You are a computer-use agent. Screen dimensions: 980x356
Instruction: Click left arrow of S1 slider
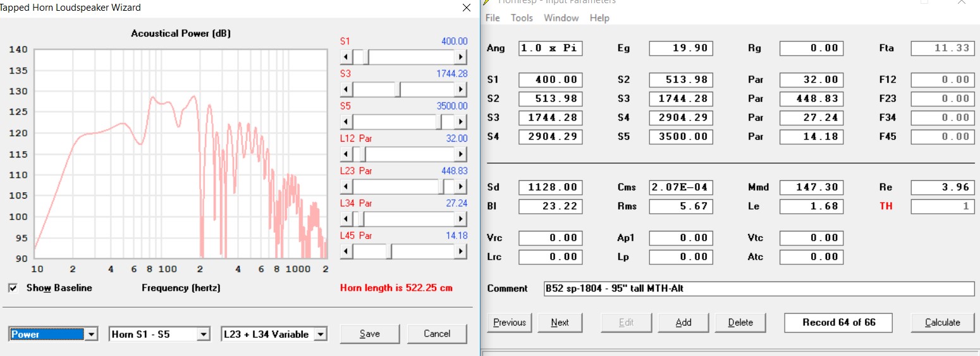point(346,58)
